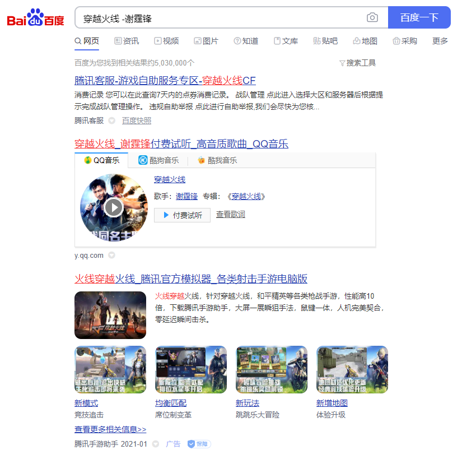Select the QQ音乐 tab
Viewport: 476px width, 450px height.
pyautogui.click(x=102, y=160)
